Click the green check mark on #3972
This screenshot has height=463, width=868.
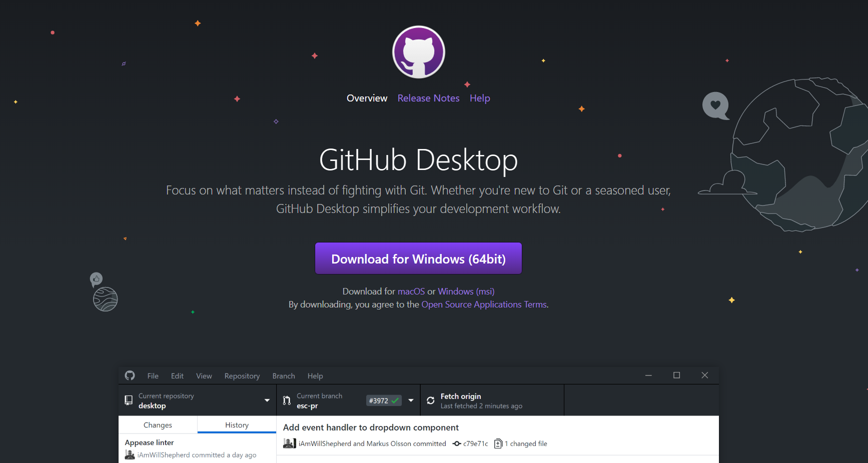coord(395,400)
